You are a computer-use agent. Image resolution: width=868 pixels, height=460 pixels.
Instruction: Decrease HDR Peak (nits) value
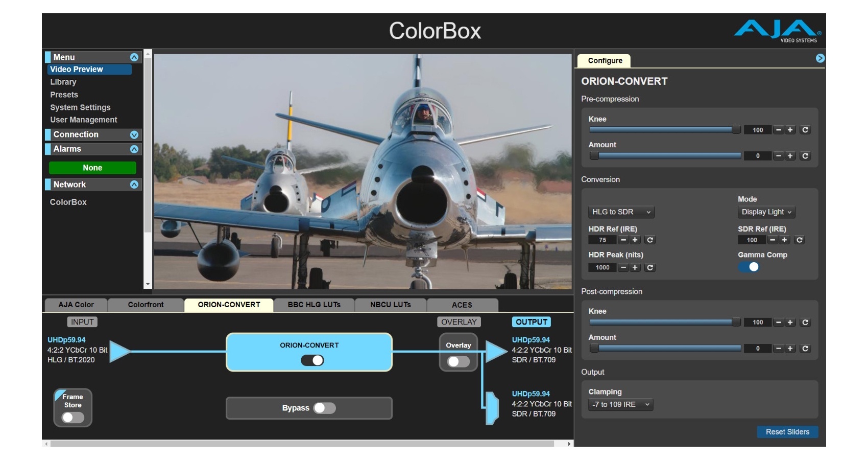pyautogui.click(x=623, y=267)
